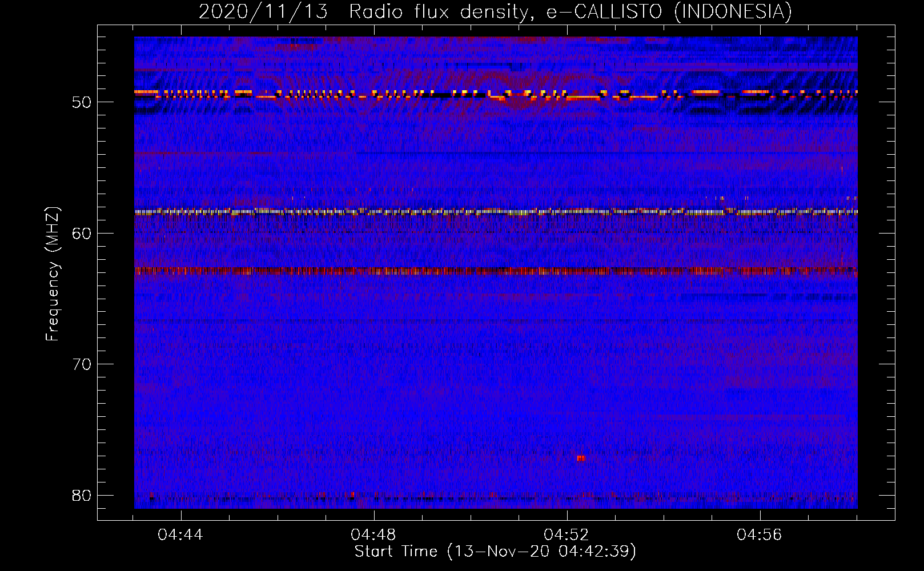
Task: Click the 04:52 time tick label
Action: 567,535
